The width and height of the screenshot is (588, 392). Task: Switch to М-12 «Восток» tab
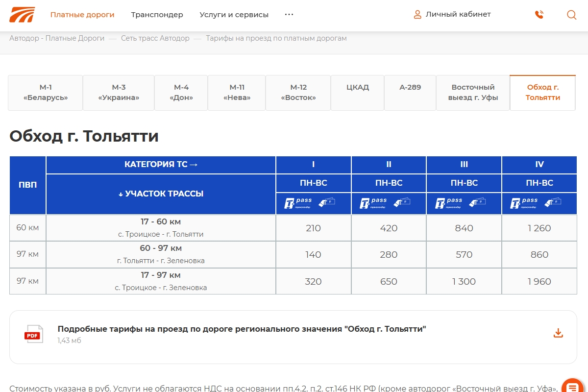pos(298,93)
